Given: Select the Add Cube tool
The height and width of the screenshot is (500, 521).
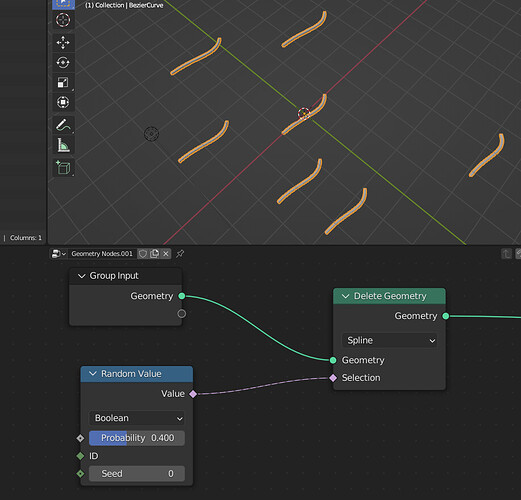Looking at the screenshot, I should pyautogui.click(x=63, y=168).
